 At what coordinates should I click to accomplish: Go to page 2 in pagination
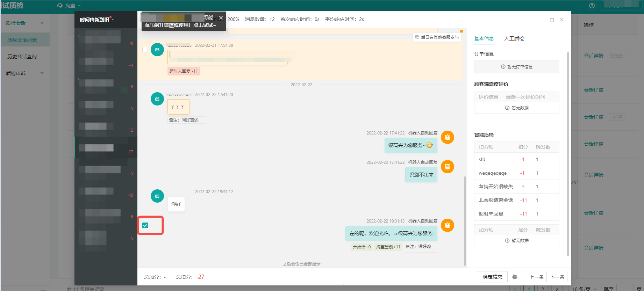click(543, 289)
